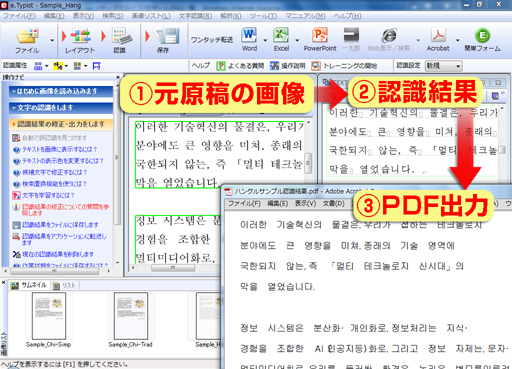The image size is (512, 369).
Task: Open the Web表示/検索 dropdown arrow
Action: [418, 40]
